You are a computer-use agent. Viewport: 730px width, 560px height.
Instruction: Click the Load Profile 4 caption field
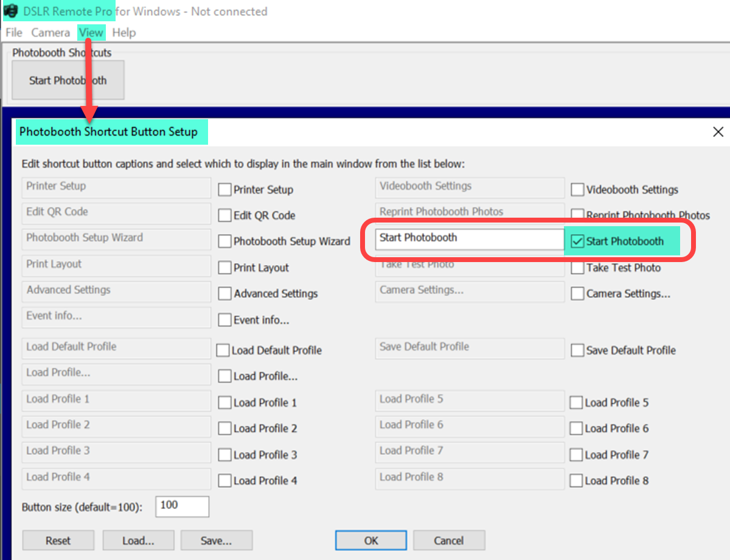(117, 479)
